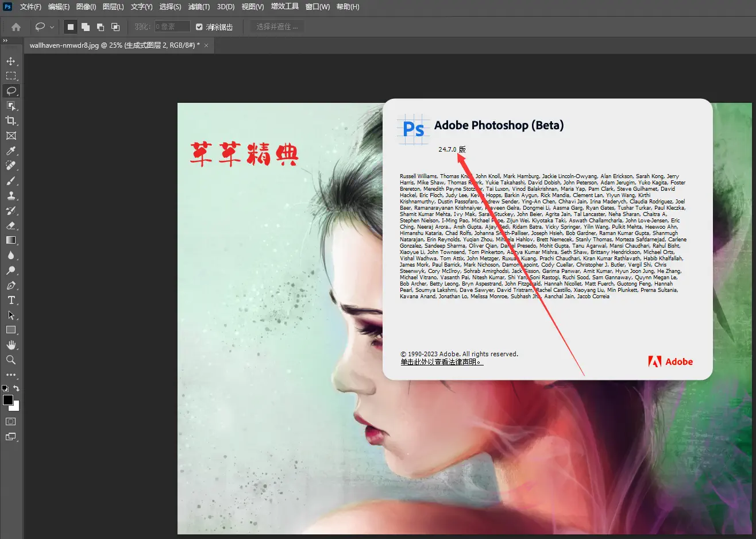This screenshot has height=539, width=756.
Task: Click the Adobe logo in About dialog
Action: pyautogui.click(x=670, y=361)
